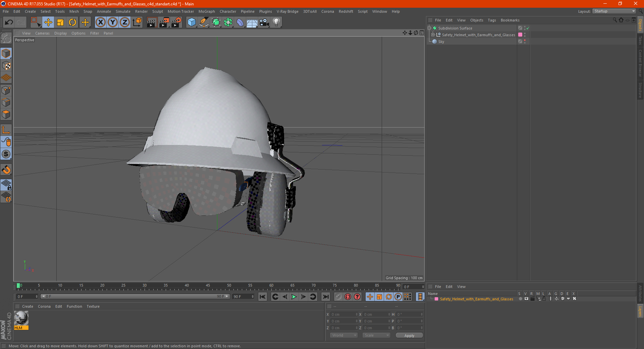Select the Scale tool
644x349 pixels.
(x=60, y=22)
